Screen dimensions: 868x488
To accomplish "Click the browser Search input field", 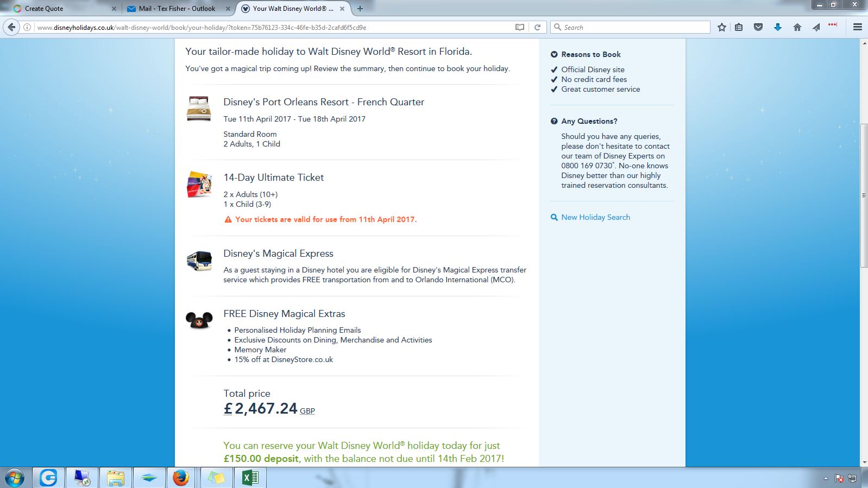I will 630,27.
